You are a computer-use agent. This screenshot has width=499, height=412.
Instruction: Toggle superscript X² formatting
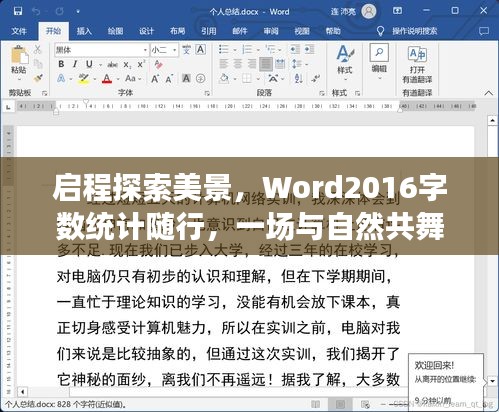click(x=141, y=64)
